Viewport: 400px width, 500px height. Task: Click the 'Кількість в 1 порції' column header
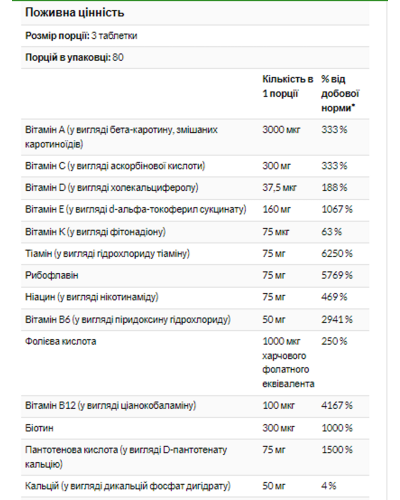(x=288, y=86)
